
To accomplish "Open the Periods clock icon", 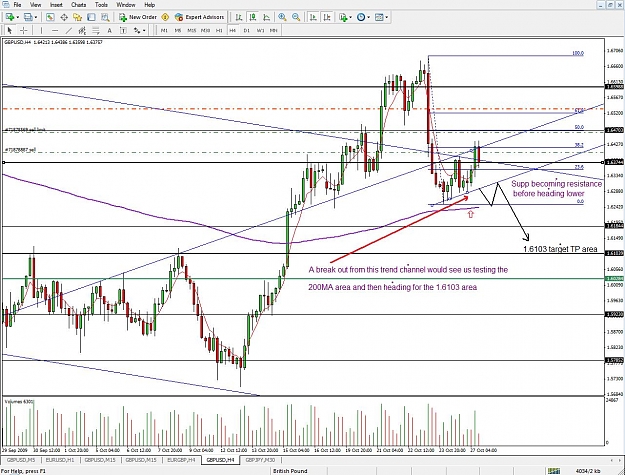I will coord(361,17).
